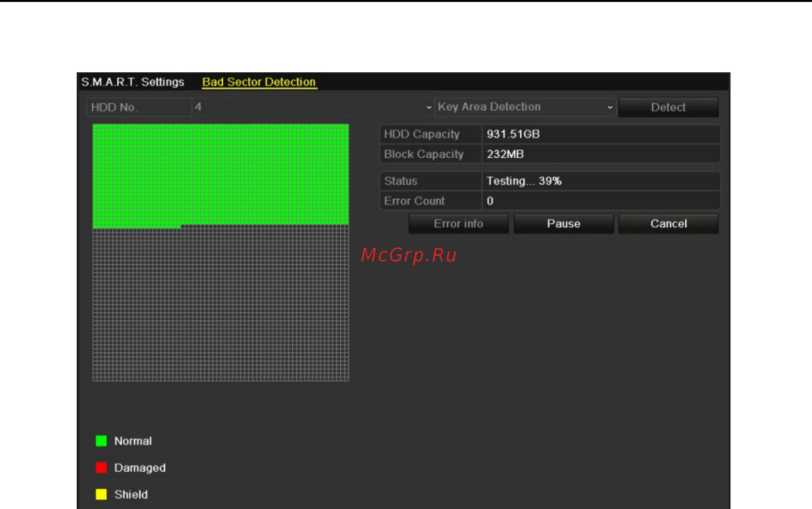The height and width of the screenshot is (509, 812).
Task: Select the HDD Capacity value 931.51GB
Action: (513, 134)
